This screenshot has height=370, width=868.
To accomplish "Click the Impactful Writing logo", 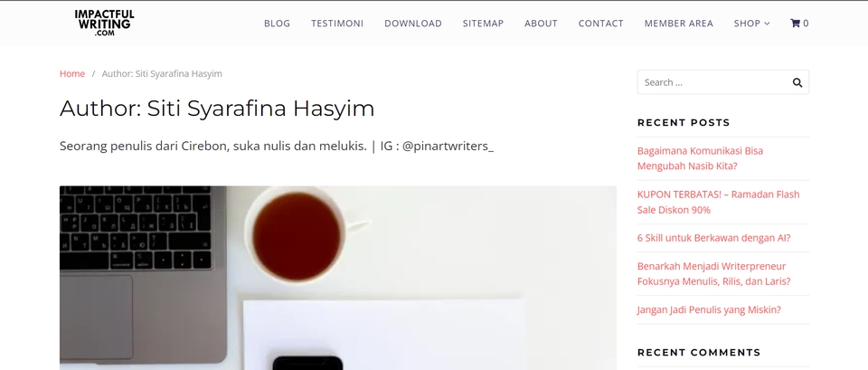I will click(104, 24).
